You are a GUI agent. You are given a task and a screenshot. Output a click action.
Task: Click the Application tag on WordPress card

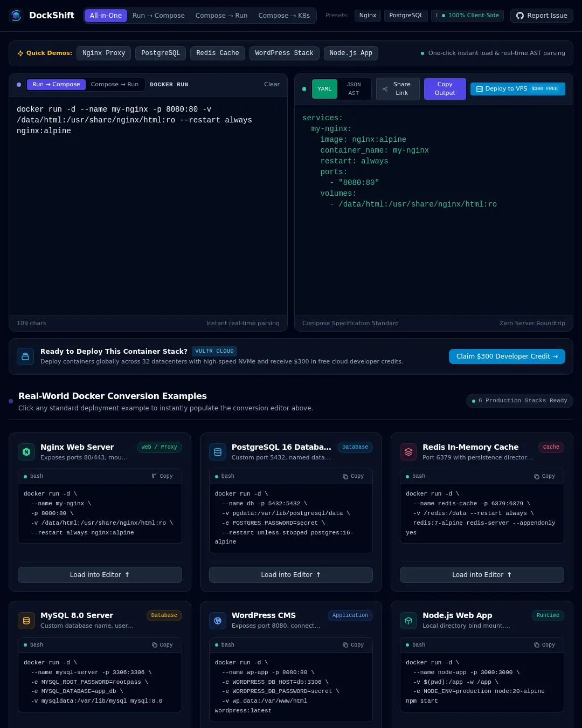pyautogui.click(x=350, y=615)
